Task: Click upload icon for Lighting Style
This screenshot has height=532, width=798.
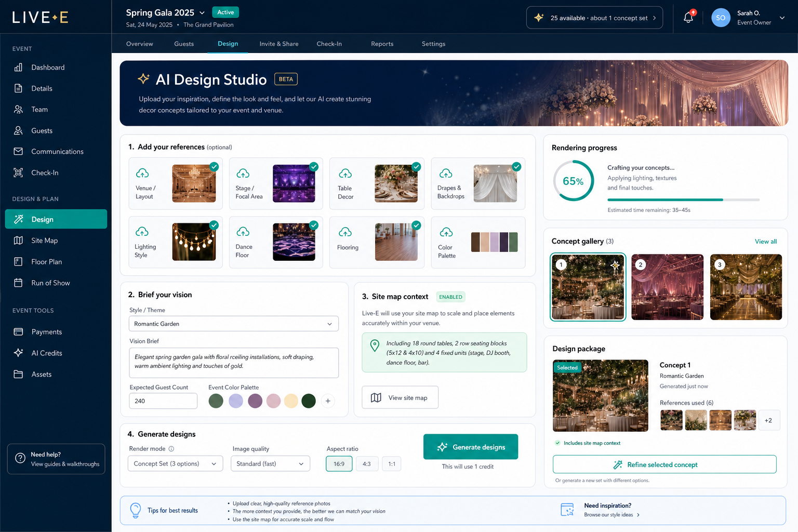Action: click(x=142, y=232)
